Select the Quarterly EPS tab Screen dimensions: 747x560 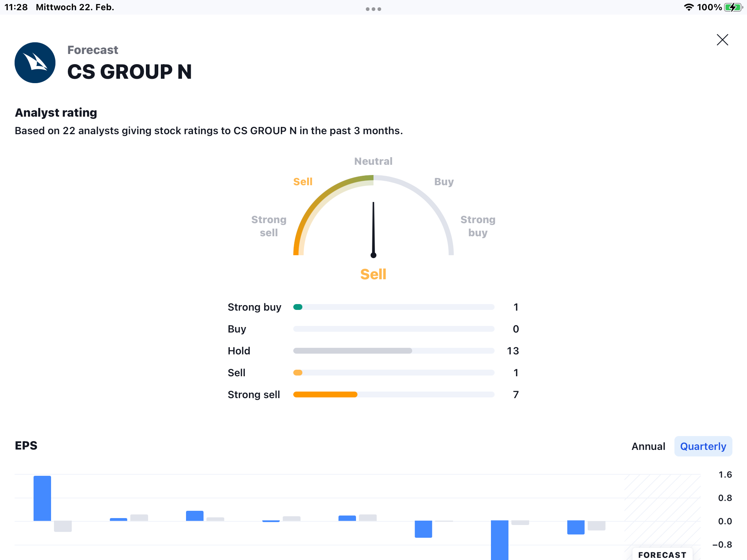[x=703, y=446]
